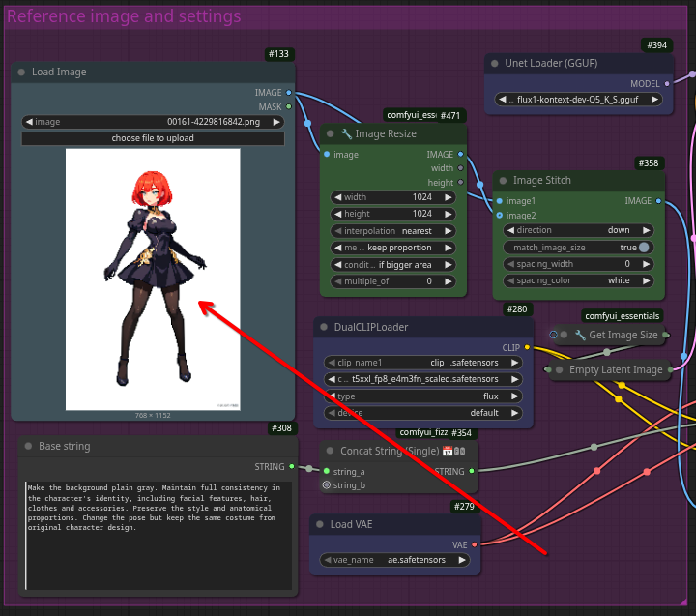Click the red-haired character preview image
This screenshot has width=696, height=616.
[x=153, y=279]
